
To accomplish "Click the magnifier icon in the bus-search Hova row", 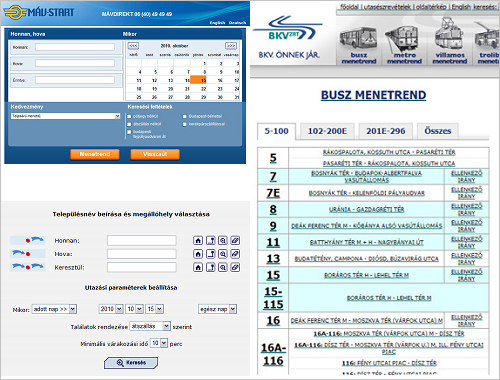I will click(x=223, y=254).
